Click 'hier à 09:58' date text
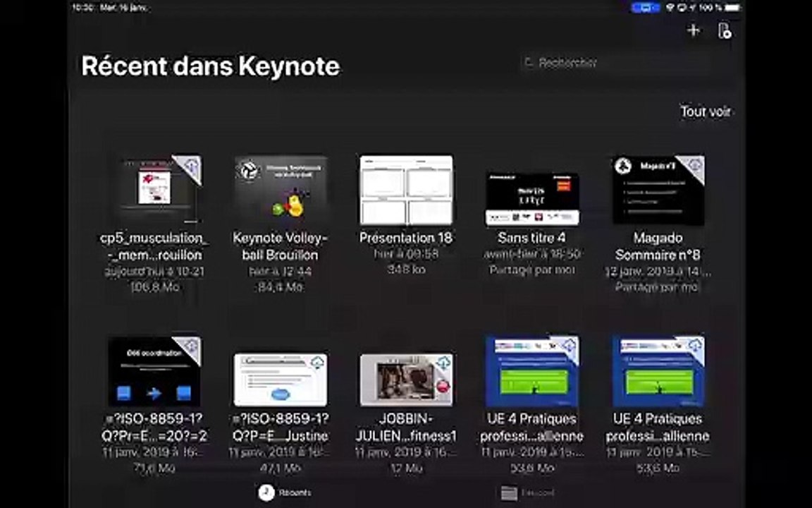The height and width of the screenshot is (508, 812). click(407, 254)
